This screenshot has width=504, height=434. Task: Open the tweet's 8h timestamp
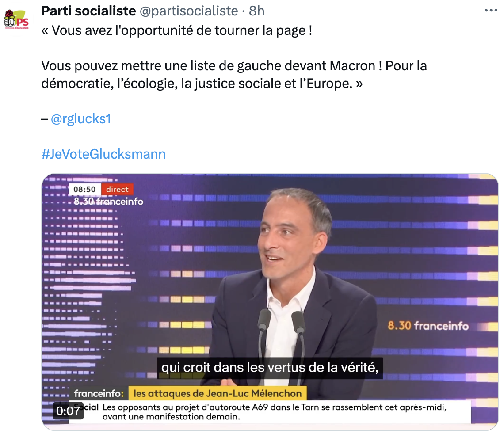coord(256,11)
